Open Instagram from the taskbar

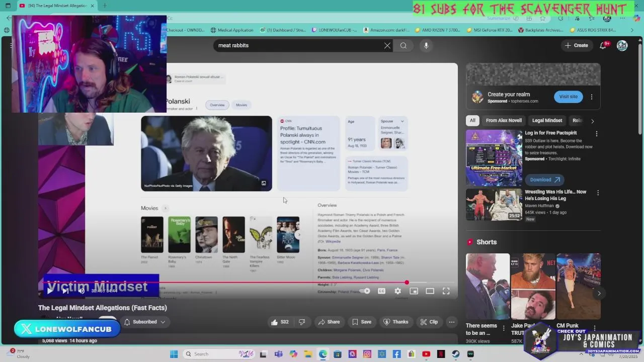tap(367, 354)
